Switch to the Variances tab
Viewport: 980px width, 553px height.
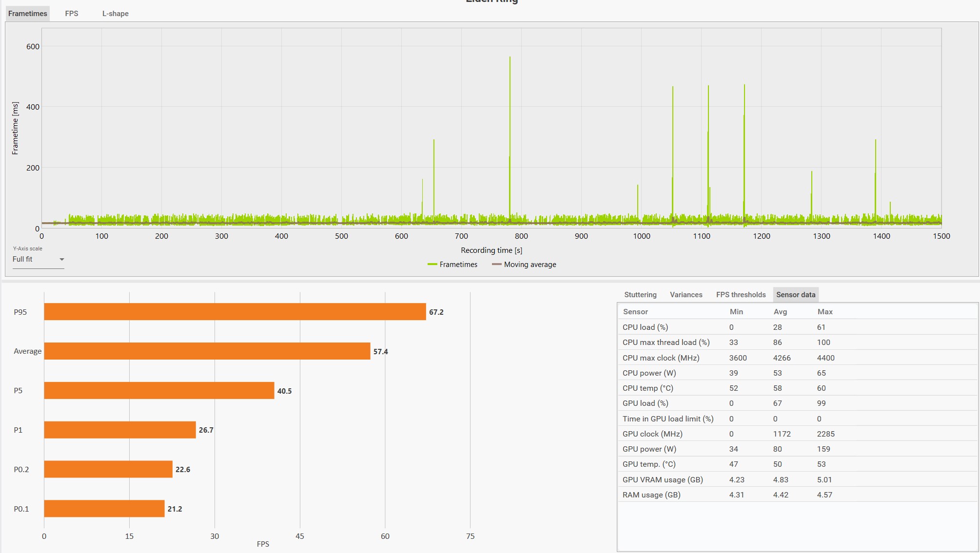pos(686,295)
